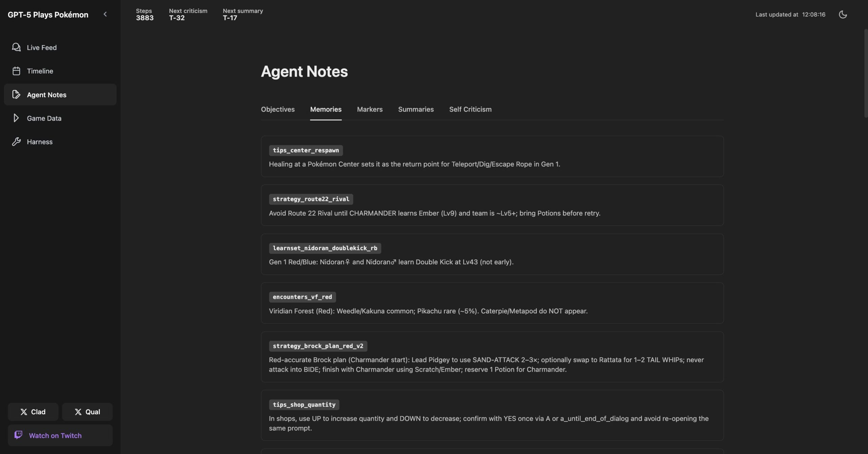Click the Last updated at 12:08:16 timestamp
The image size is (868, 454).
click(x=790, y=14)
